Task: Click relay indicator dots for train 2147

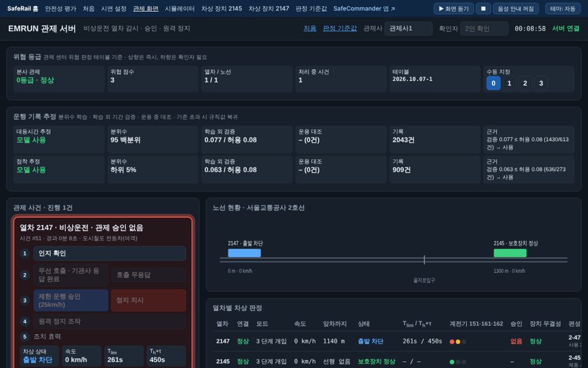Action: tap(458, 342)
